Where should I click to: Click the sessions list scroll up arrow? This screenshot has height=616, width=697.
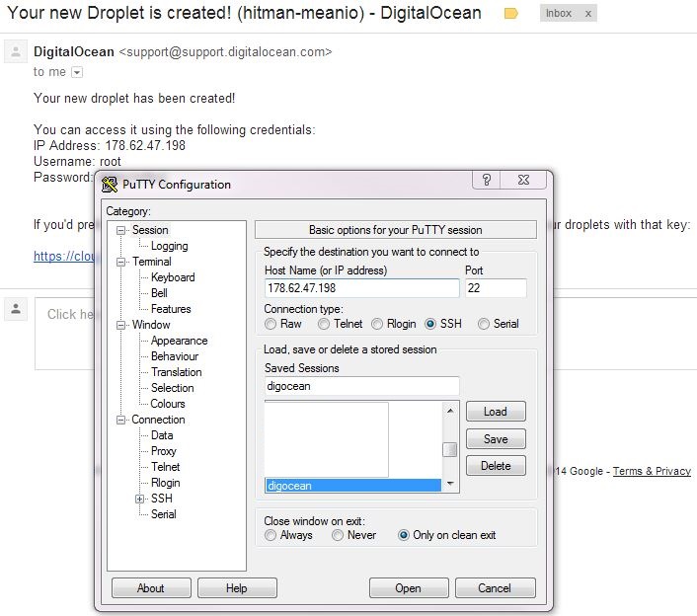[x=450, y=411]
